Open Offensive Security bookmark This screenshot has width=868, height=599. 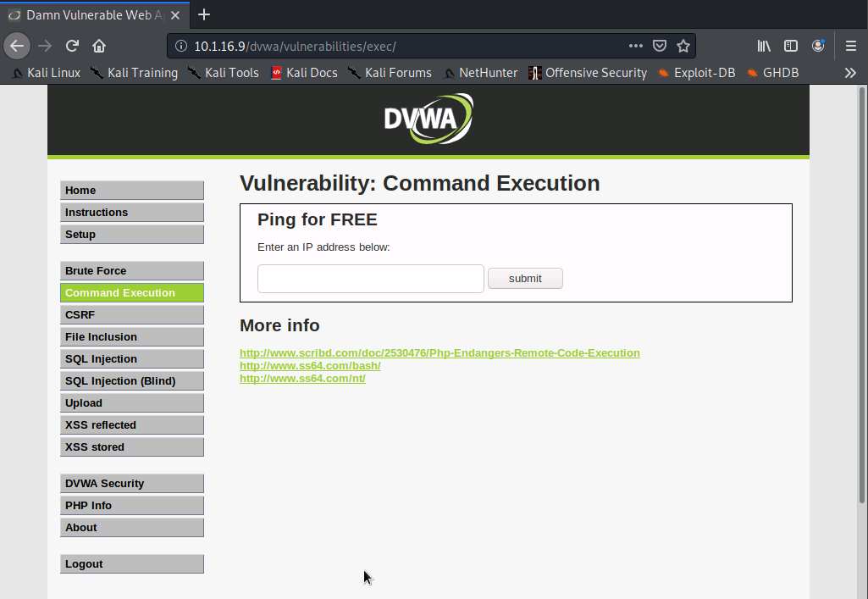[x=588, y=73]
